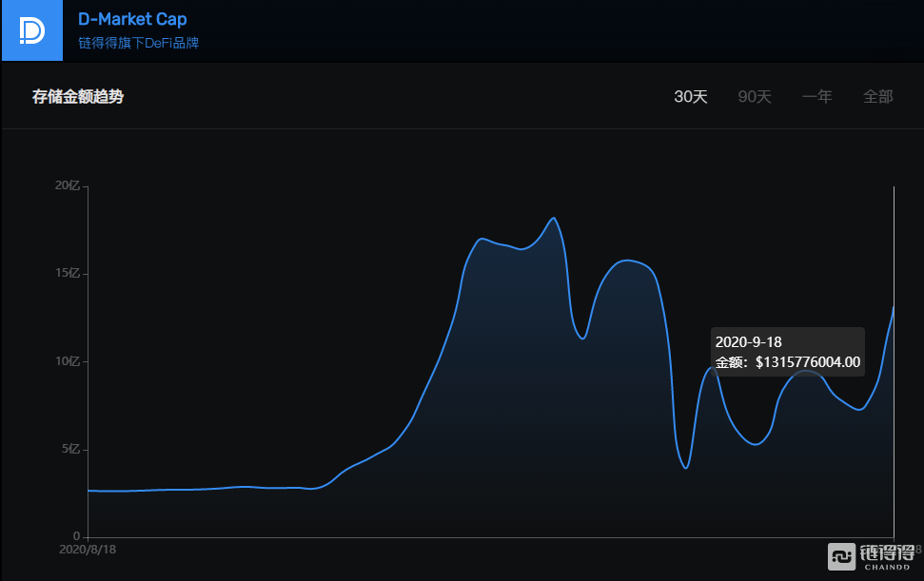Viewport: 924px width, 581px height.
Task: Click the ChainDD watermark logo icon
Action: tap(841, 556)
